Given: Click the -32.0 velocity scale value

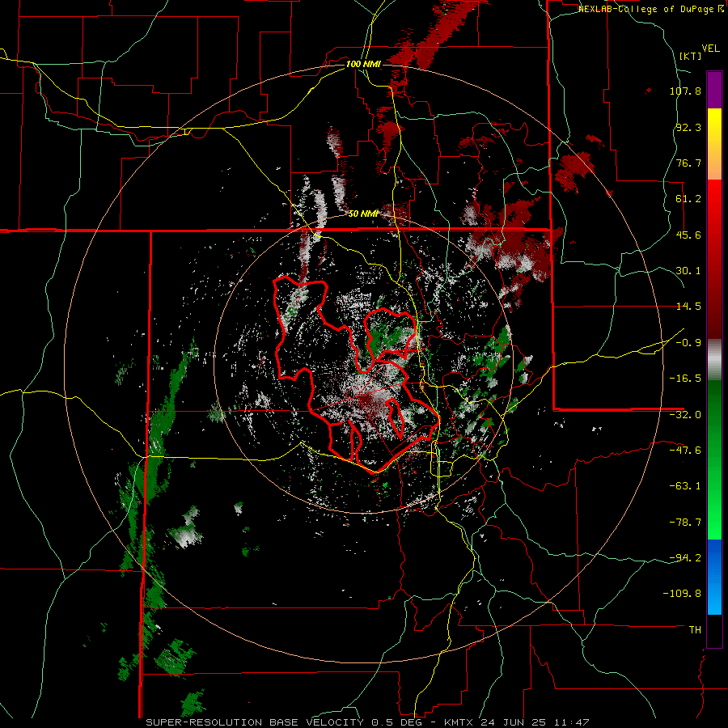Looking at the screenshot, I should [685, 415].
